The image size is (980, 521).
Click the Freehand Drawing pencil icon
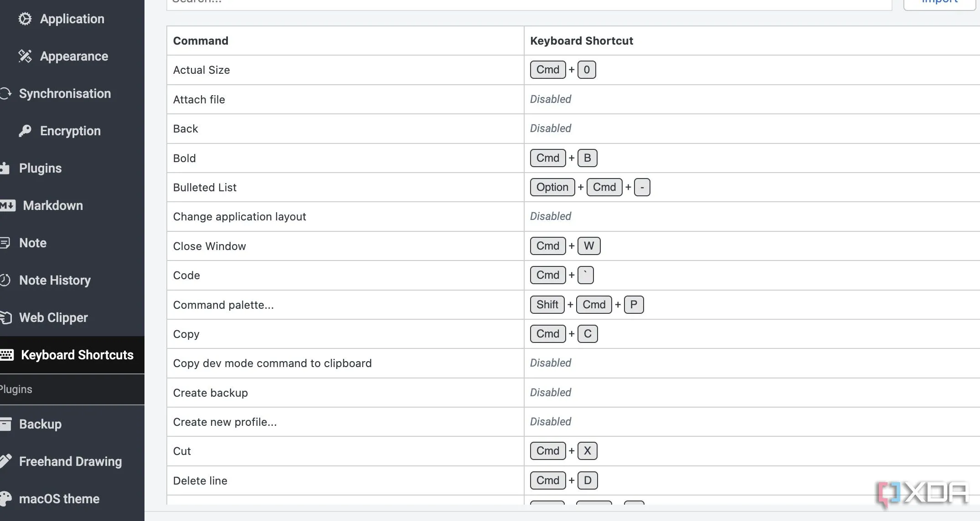(6, 461)
